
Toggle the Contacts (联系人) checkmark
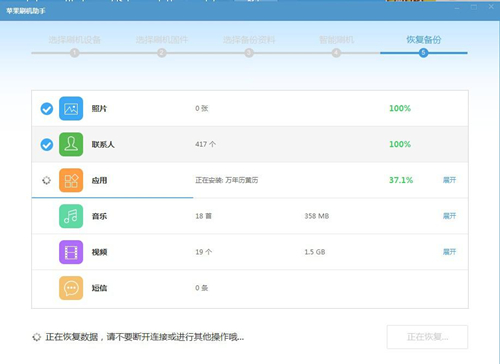(47, 145)
